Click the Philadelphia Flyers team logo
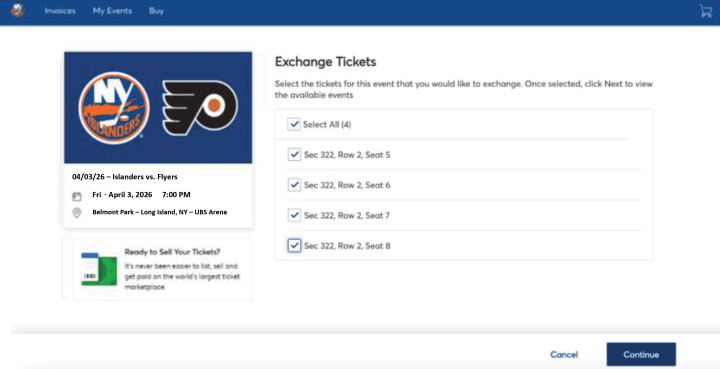This screenshot has width=720, height=369. coord(200,108)
